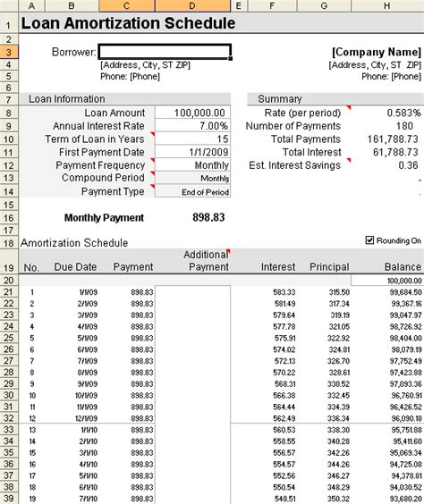The width and height of the screenshot is (424, 504).
Task: Click the balance cell 99,684.50
Action: 406,292
